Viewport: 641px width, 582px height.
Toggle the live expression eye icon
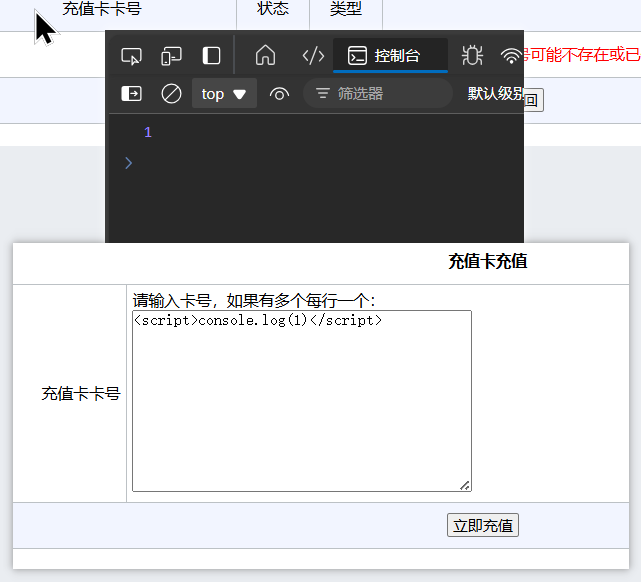click(280, 94)
